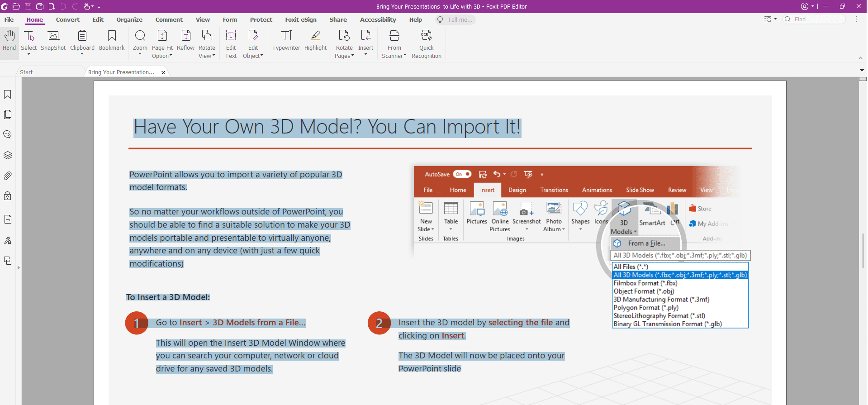The width and height of the screenshot is (868, 405).
Task: Click the heading 'Have Your Own 3D Model?'
Action: point(248,127)
